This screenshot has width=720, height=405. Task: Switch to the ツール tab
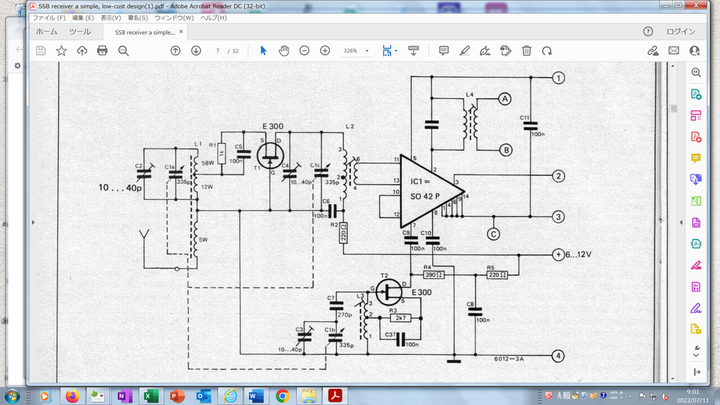79,32
